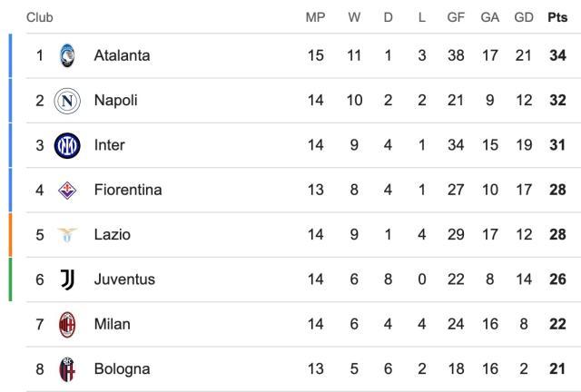This screenshot has width=581, height=392.
Task: Click the Club column header
Action: (x=39, y=17)
